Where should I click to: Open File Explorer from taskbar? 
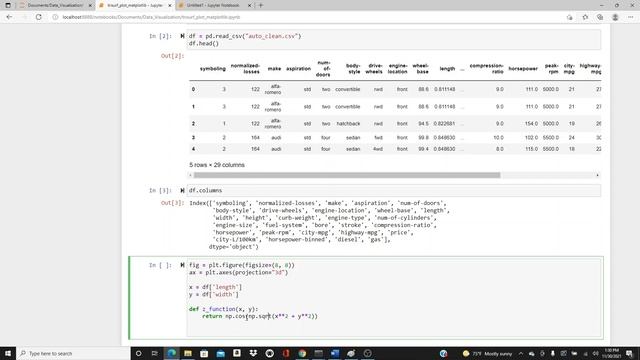point(188,353)
